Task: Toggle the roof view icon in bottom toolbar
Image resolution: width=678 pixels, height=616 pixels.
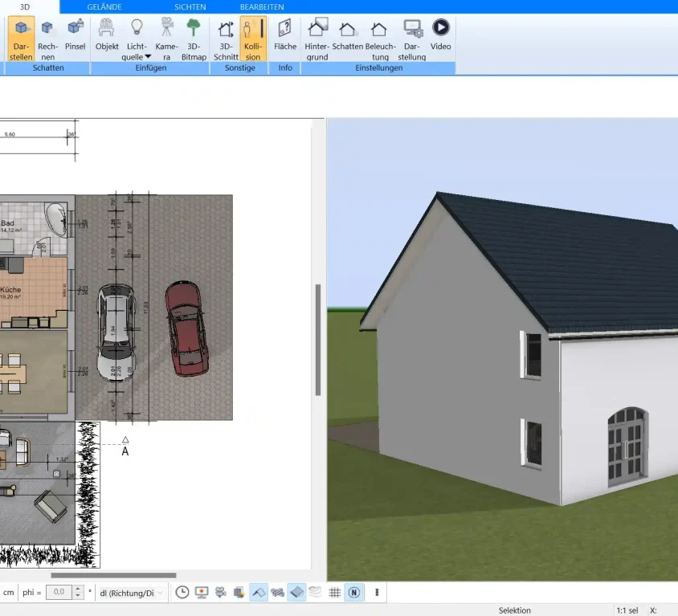Action: [x=259, y=592]
